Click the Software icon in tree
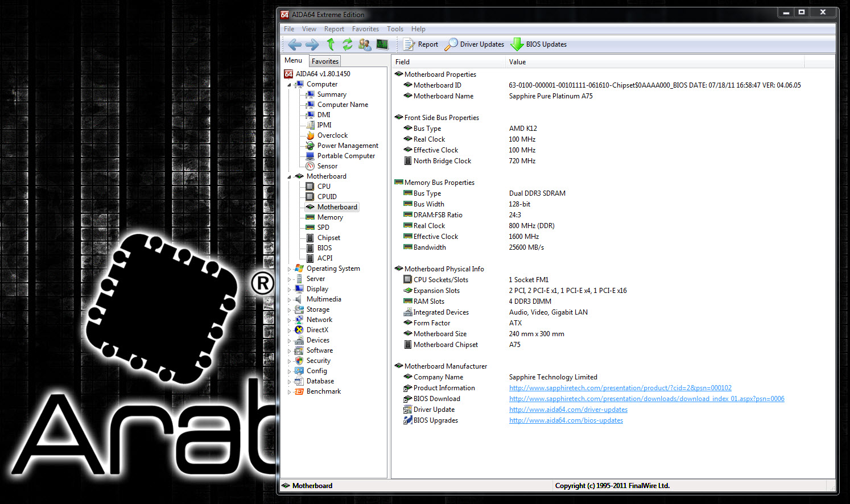 pyautogui.click(x=299, y=350)
